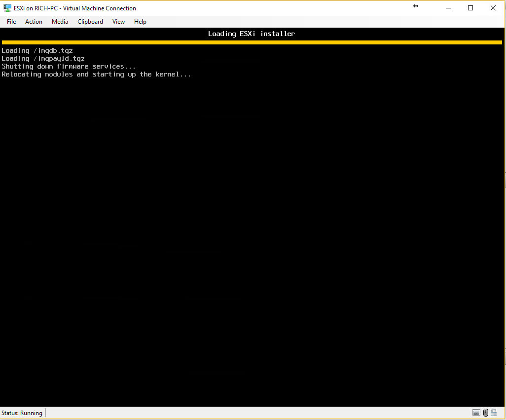Open the Help menu
This screenshot has width=506, height=420.
coord(140,22)
